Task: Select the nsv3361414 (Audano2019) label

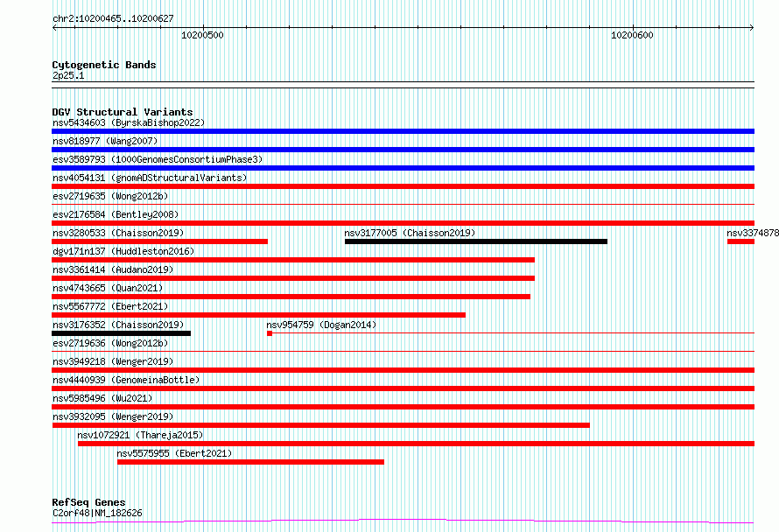Action: pyautogui.click(x=113, y=269)
